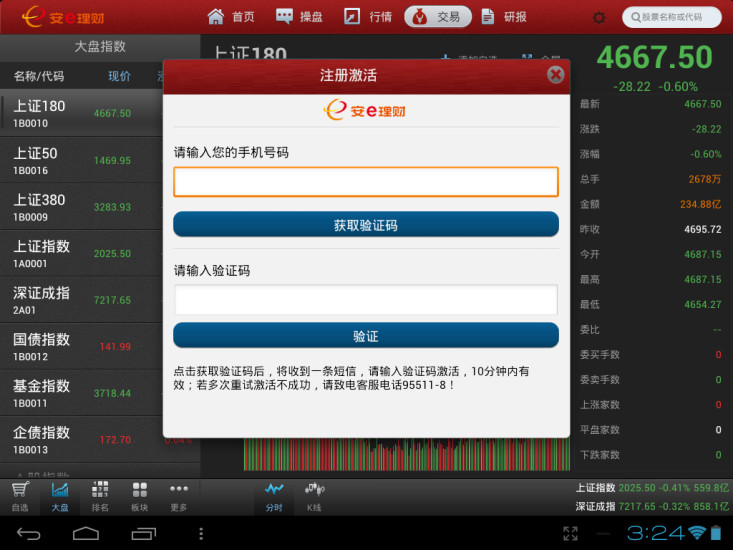The image size is (733, 550).
Task: Open 自选 watchlist cart icon
Action: 19,496
